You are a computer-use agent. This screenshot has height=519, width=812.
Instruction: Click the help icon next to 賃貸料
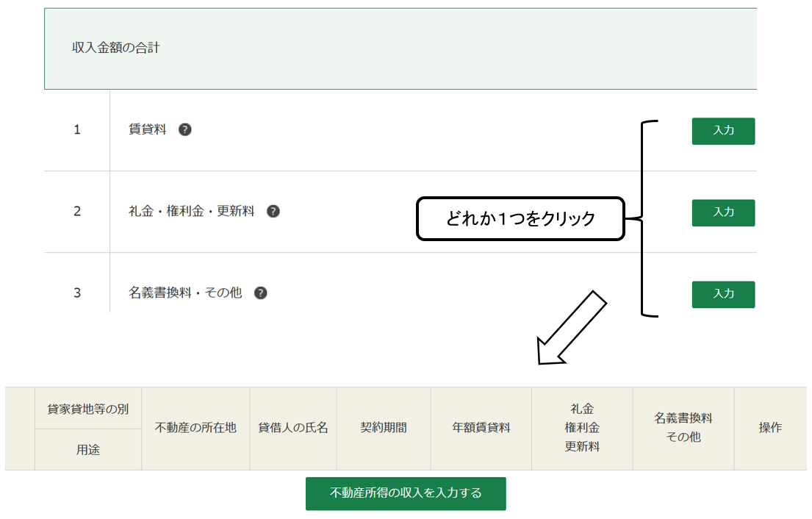coord(185,129)
